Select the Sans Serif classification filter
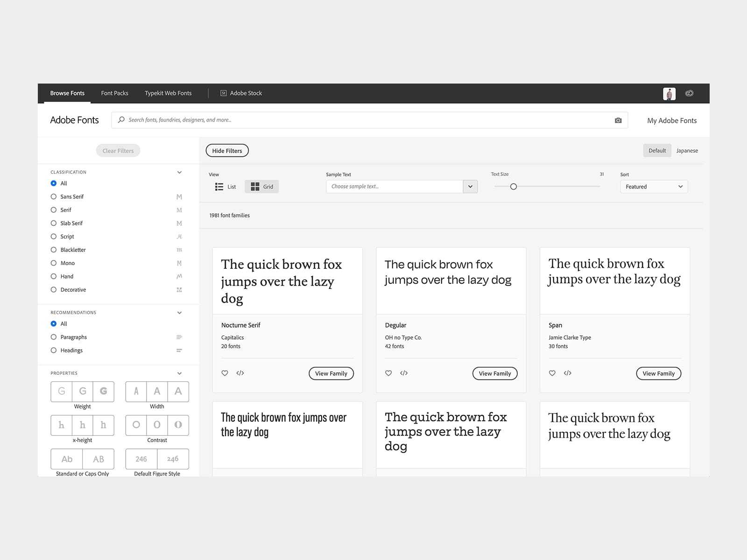Screen dimensions: 747x560 [x=54, y=196]
